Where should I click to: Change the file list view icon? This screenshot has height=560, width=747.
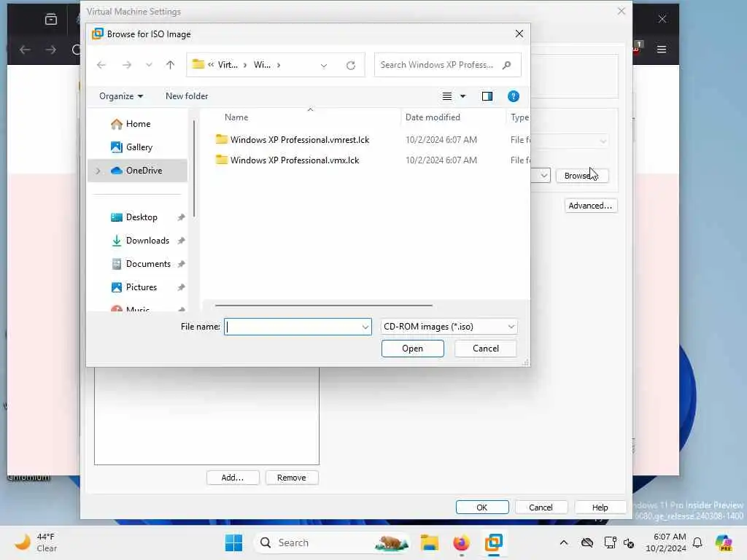point(447,96)
